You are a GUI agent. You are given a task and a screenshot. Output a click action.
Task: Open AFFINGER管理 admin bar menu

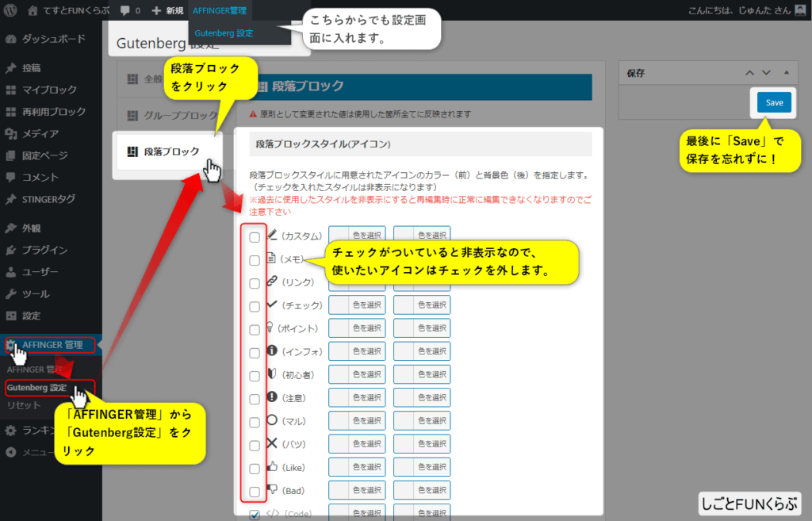pos(220,10)
